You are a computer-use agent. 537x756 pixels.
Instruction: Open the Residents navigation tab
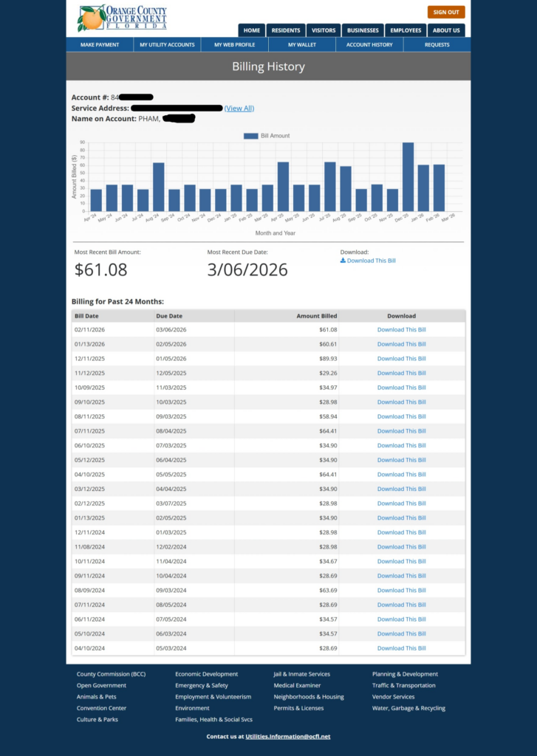[285, 30]
